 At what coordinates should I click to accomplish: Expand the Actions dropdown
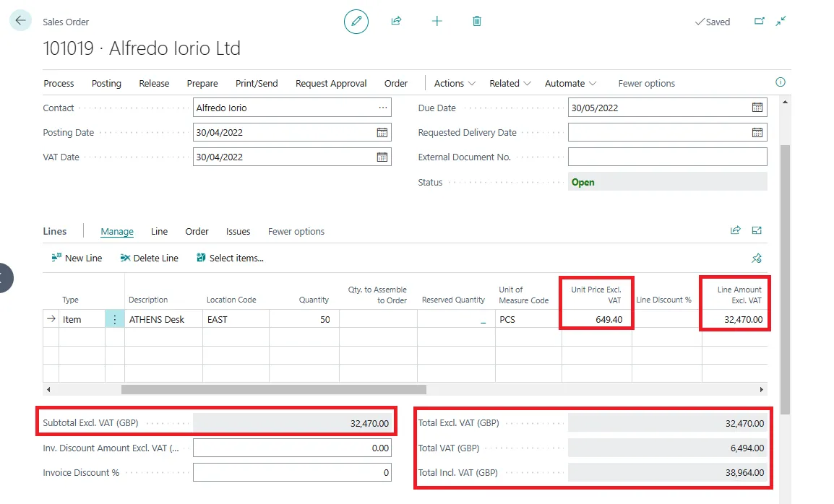click(x=455, y=84)
